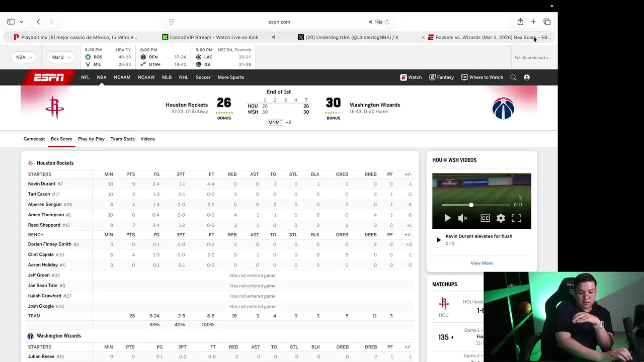644x362 pixels.
Task: Open the DEN vs UTAH scoreboard game
Action: [x=163, y=57]
